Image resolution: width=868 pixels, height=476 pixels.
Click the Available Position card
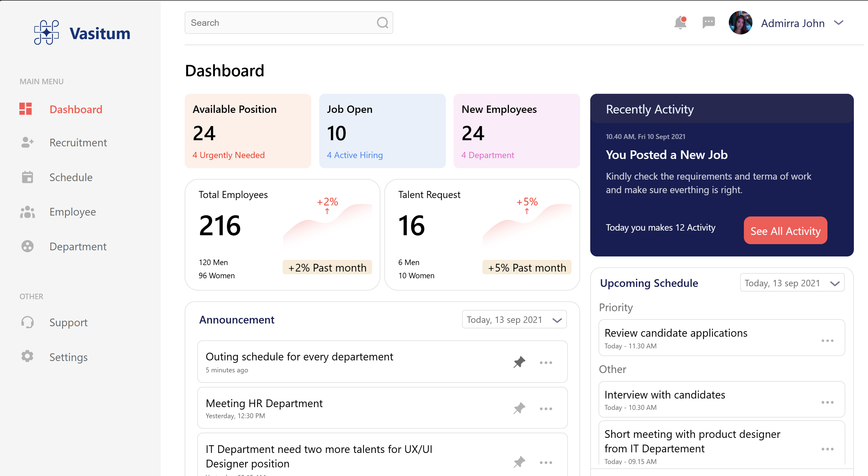click(248, 131)
